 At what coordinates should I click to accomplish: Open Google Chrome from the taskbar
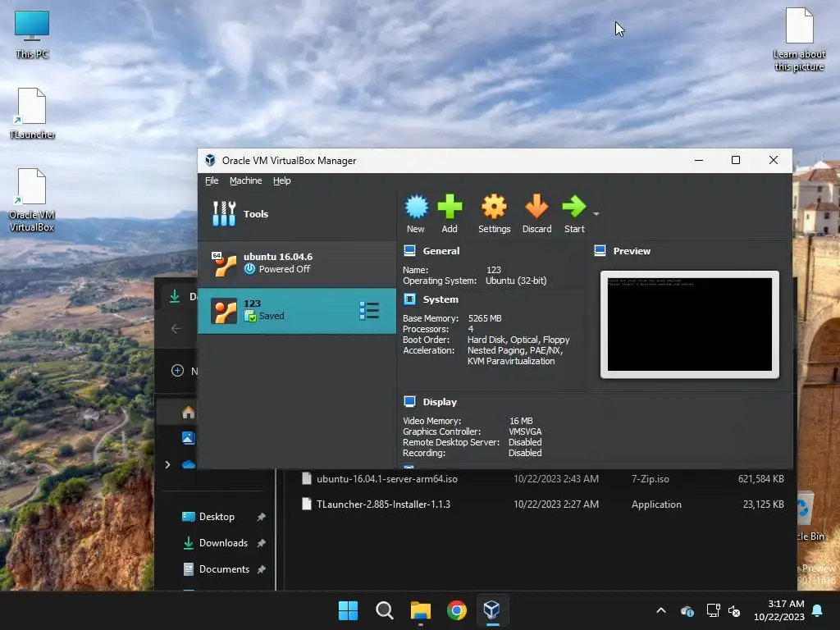click(457, 610)
